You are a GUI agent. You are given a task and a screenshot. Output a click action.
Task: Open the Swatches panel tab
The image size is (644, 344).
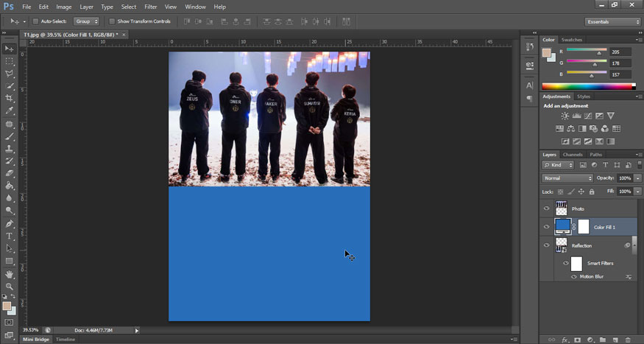[x=572, y=40]
